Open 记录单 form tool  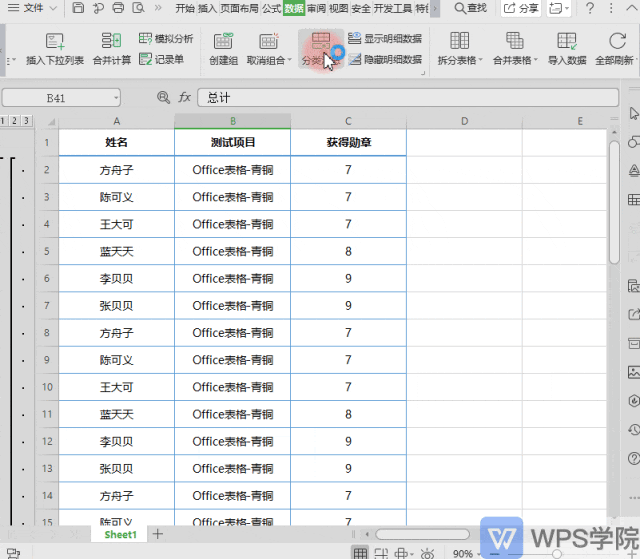(x=161, y=59)
